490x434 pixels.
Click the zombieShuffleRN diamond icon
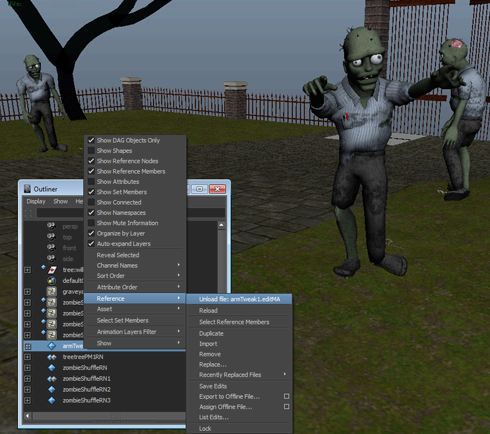coord(52,368)
